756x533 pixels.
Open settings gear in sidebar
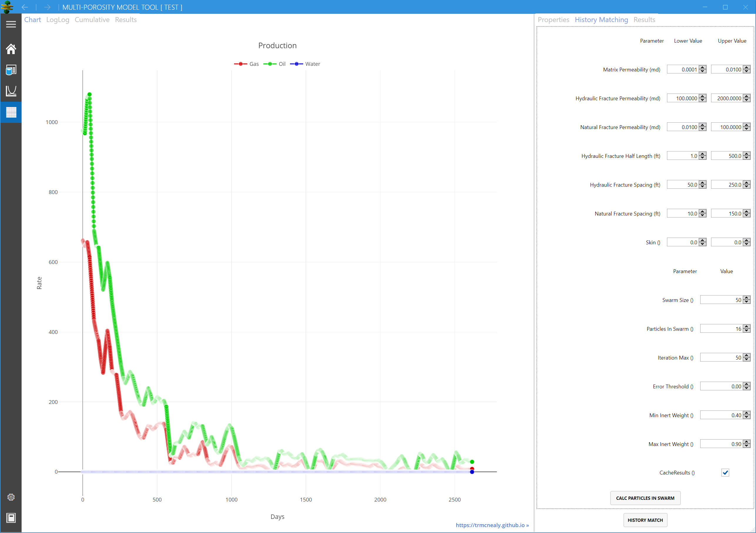tap(11, 497)
